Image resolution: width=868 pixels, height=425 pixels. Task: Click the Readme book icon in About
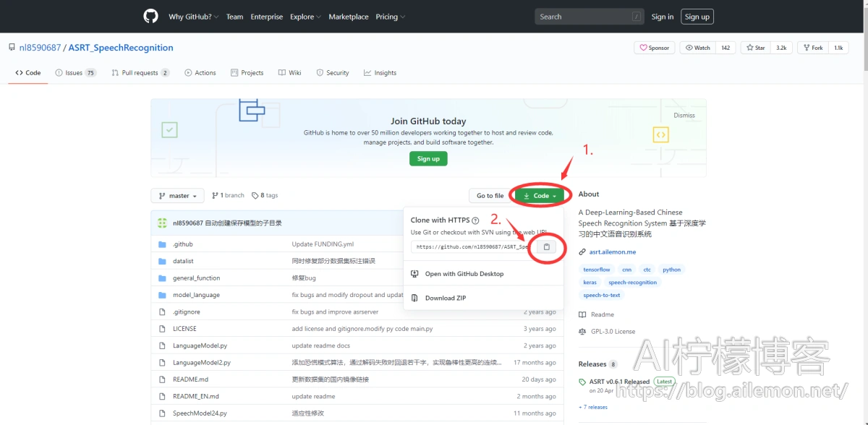click(x=583, y=315)
